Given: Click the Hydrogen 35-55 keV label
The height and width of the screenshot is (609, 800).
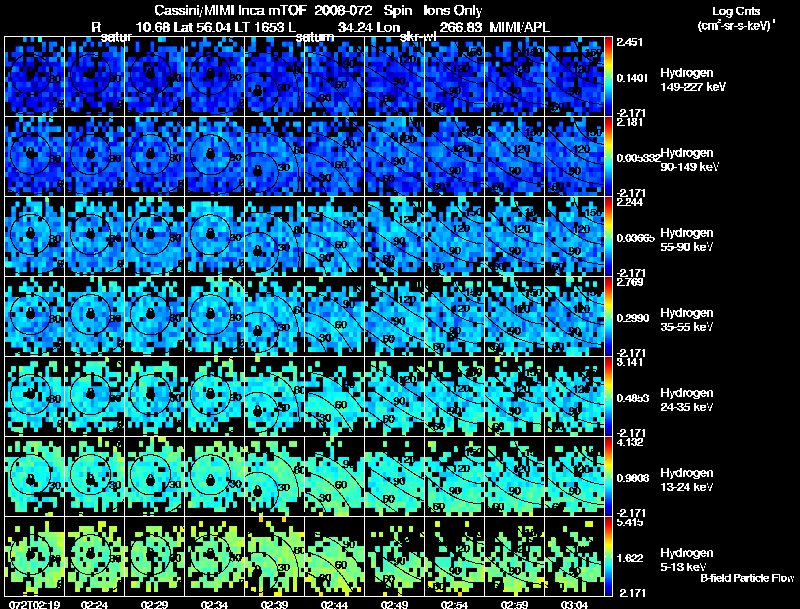Looking at the screenshot, I should 687,320.
